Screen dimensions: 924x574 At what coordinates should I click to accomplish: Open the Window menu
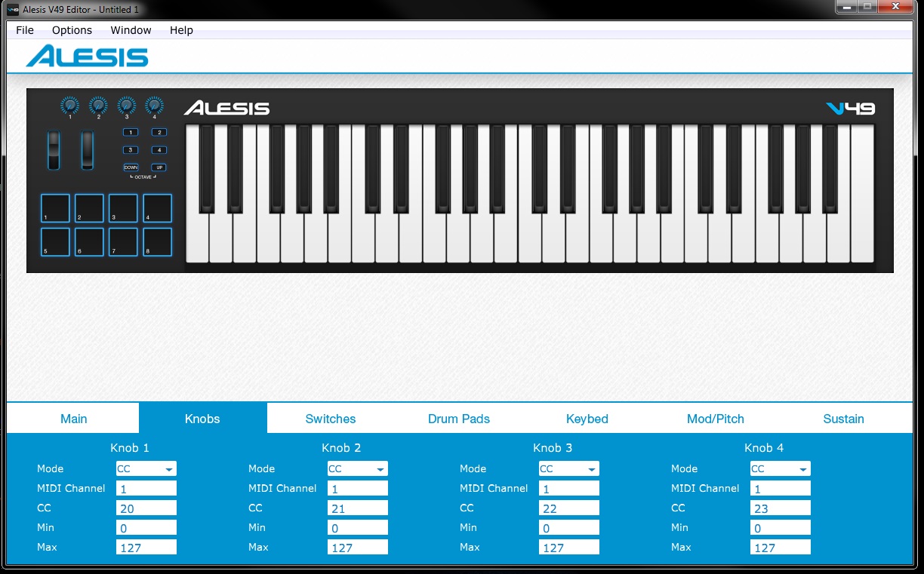[x=131, y=30]
